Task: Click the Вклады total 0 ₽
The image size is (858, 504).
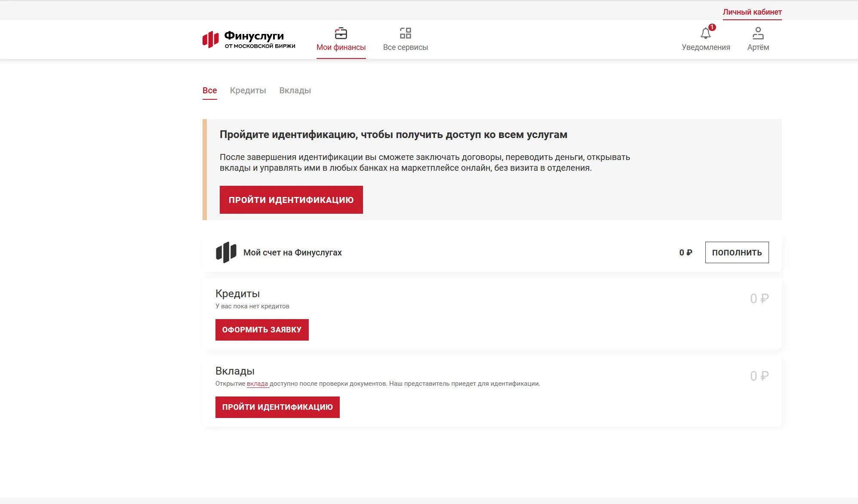Action: [759, 376]
